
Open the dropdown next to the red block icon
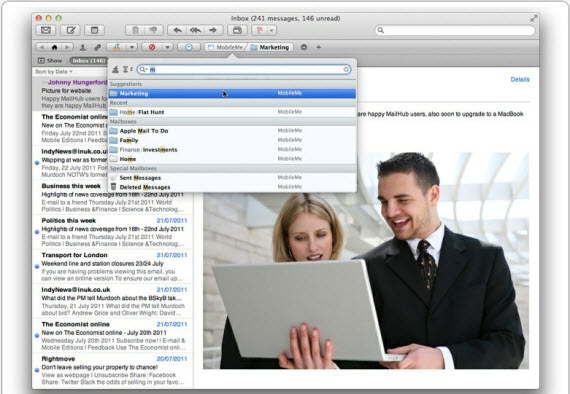click(x=167, y=47)
